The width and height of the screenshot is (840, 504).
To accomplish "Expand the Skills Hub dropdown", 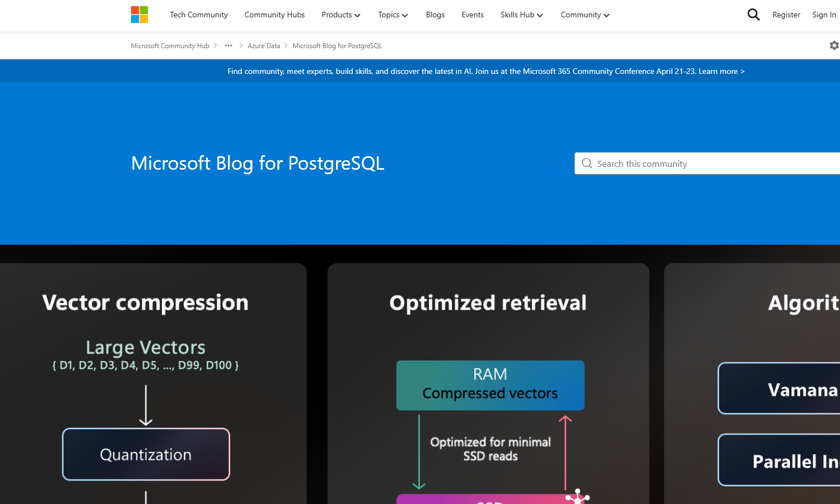I will click(521, 15).
